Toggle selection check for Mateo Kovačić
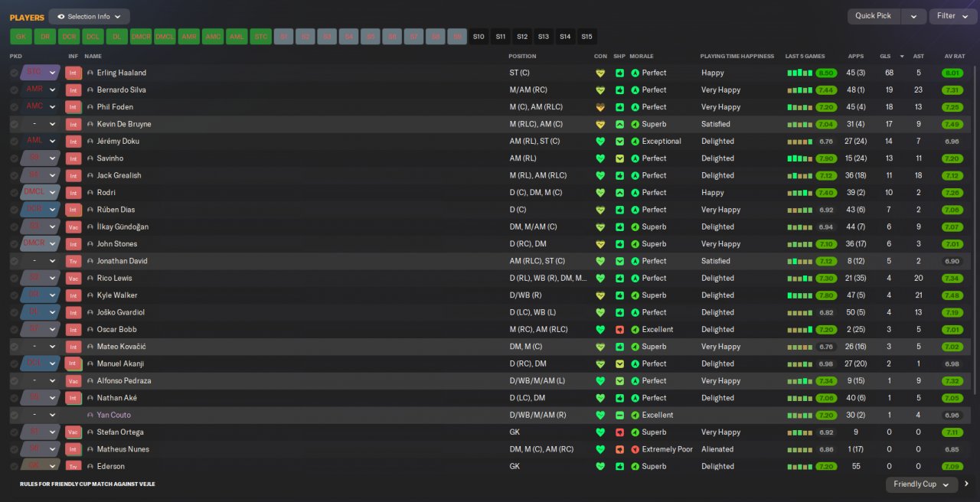Image resolution: width=980 pixels, height=502 pixels. click(x=14, y=347)
